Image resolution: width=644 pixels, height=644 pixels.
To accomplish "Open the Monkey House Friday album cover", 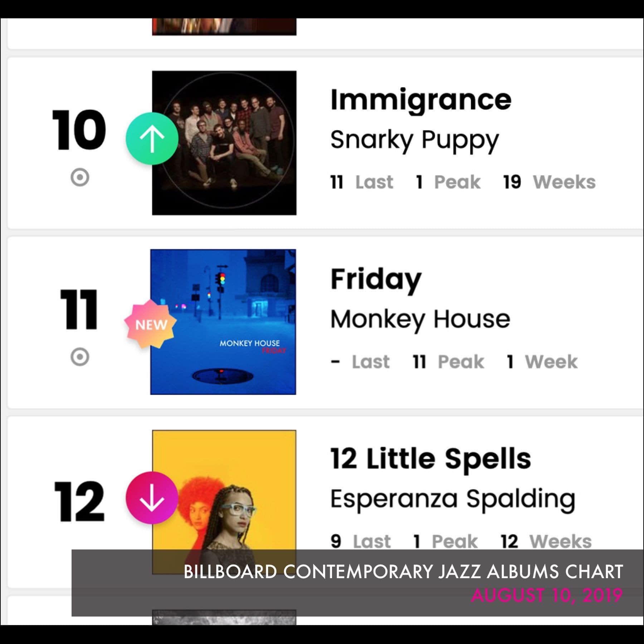I will tap(223, 322).
